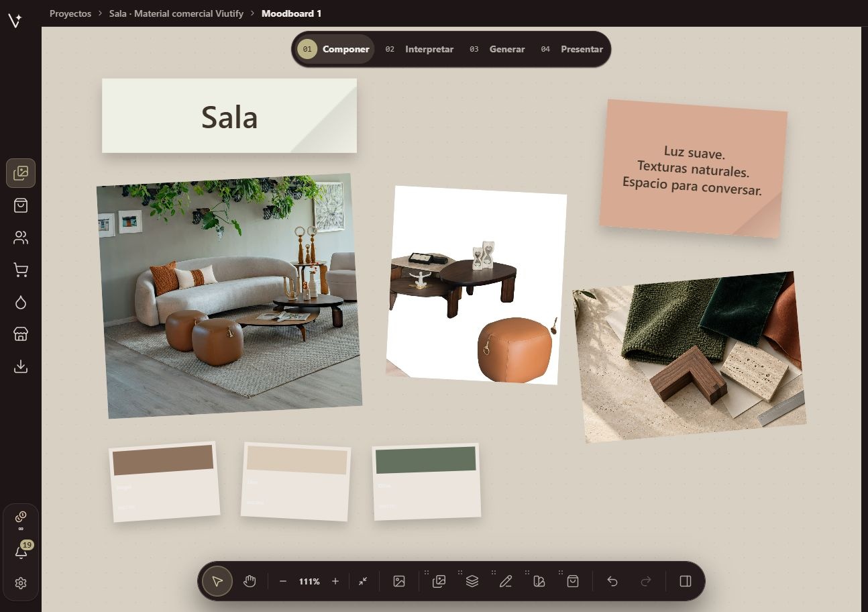Image resolution: width=868 pixels, height=612 pixels.
Task: Redo the last undone action
Action: pos(646,581)
